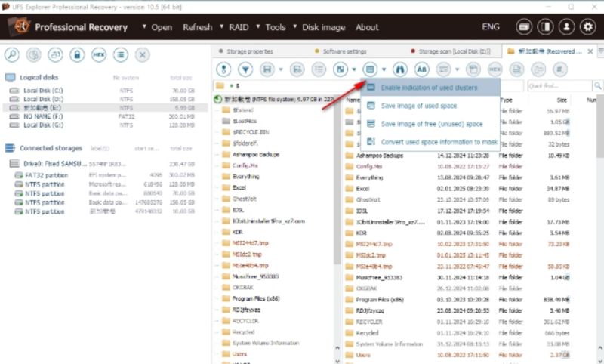This screenshot has width=604, height=364.
Task: Click in the Quick find input field
Action: pos(559,85)
